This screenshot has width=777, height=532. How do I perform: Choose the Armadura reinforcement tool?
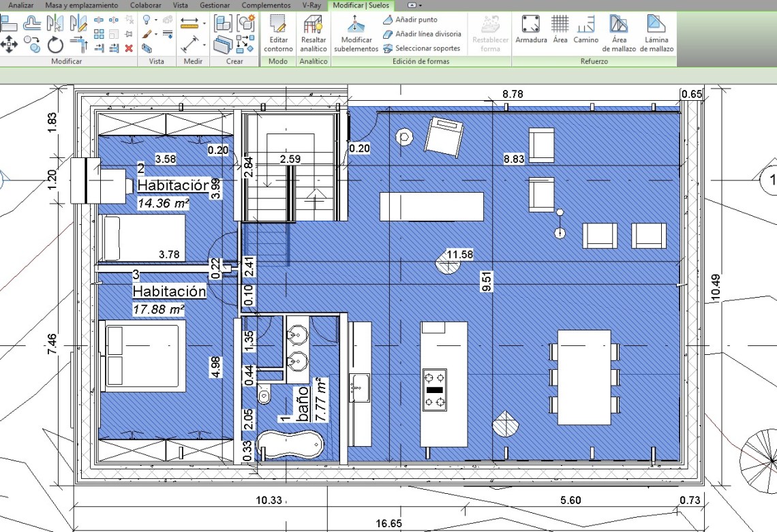(x=531, y=30)
